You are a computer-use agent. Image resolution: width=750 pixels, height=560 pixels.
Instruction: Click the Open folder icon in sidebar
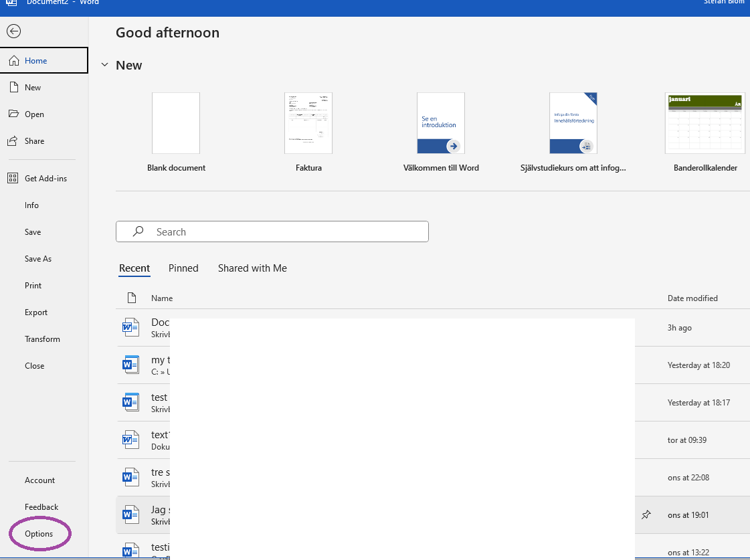click(13, 114)
